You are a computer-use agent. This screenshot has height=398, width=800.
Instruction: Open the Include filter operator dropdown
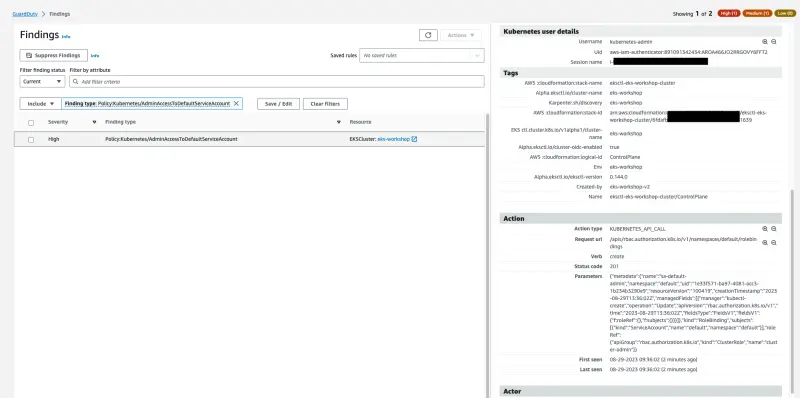tap(40, 104)
